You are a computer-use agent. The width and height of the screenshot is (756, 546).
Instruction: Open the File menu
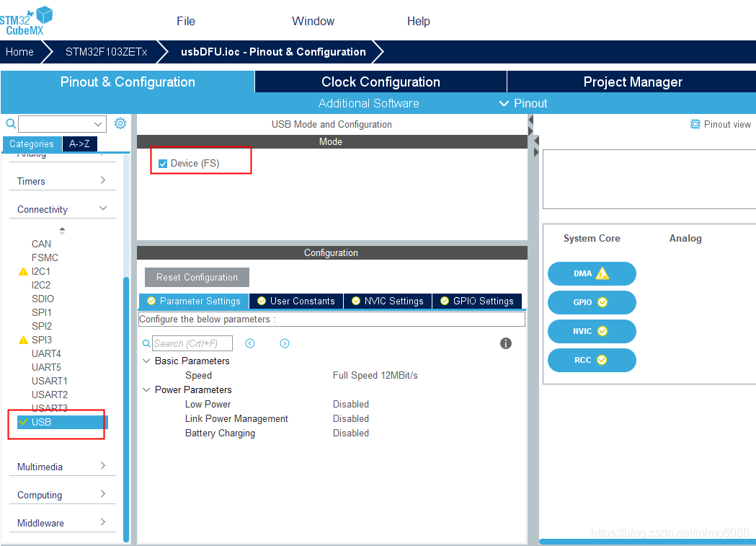coord(186,21)
